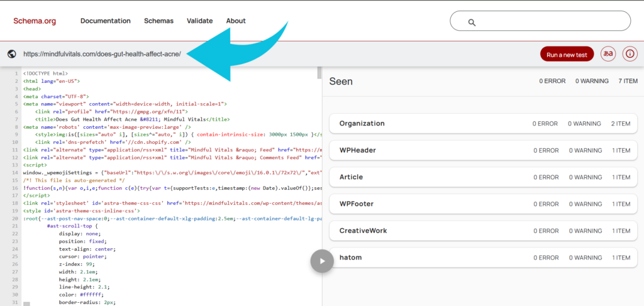Expand the CreativeWork result row
Viewport: 644px width, 306px height.
[484, 231]
